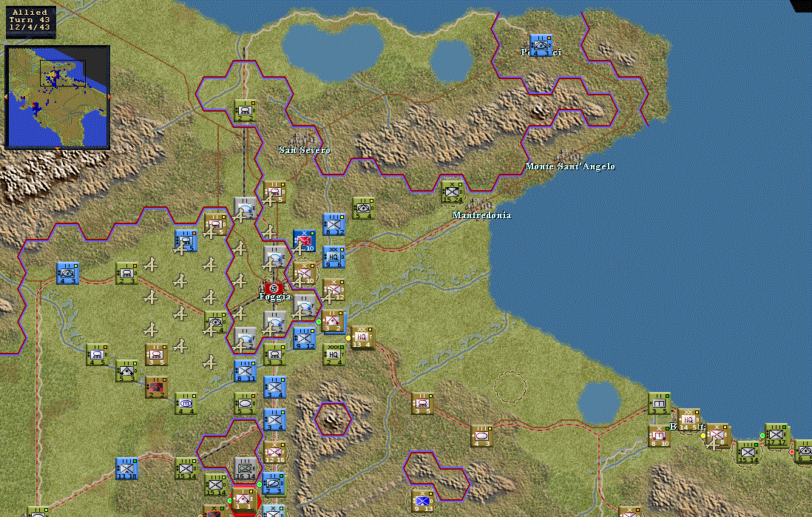Image resolution: width=812 pixels, height=517 pixels.
Task: Click the minimap's right scroll arrow
Action: (109, 97)
